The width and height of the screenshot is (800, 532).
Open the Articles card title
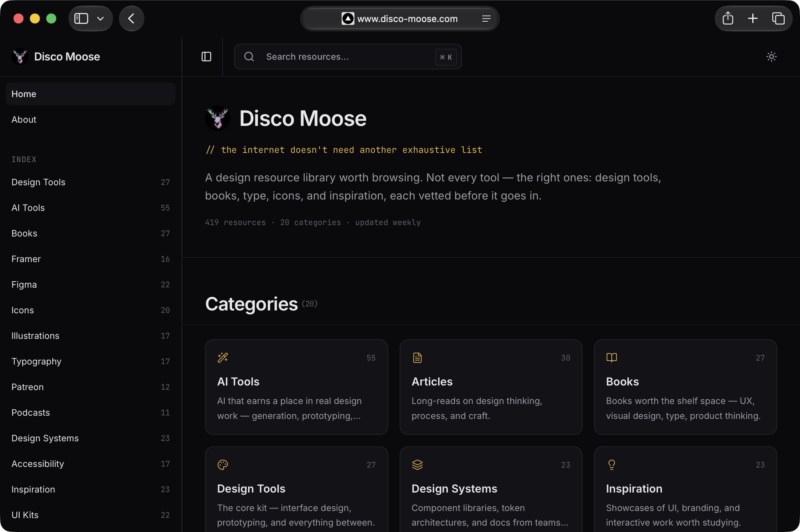pyautogui.click(x=432, y=382)
